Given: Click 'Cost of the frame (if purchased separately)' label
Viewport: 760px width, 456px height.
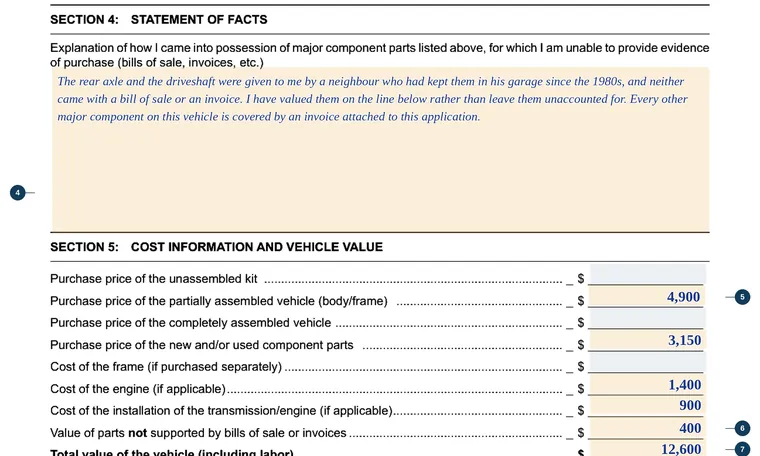Looking at the screenshot, I should pos(166,367).
